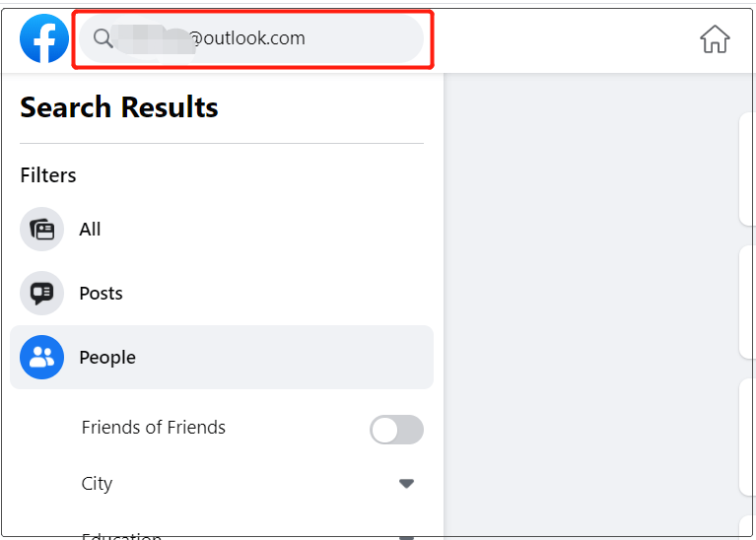Image resolution: width=756 pixels, height=540 pixels.
Task: Focus the search box containing outlook.com
Action: (x=251, y=38)
